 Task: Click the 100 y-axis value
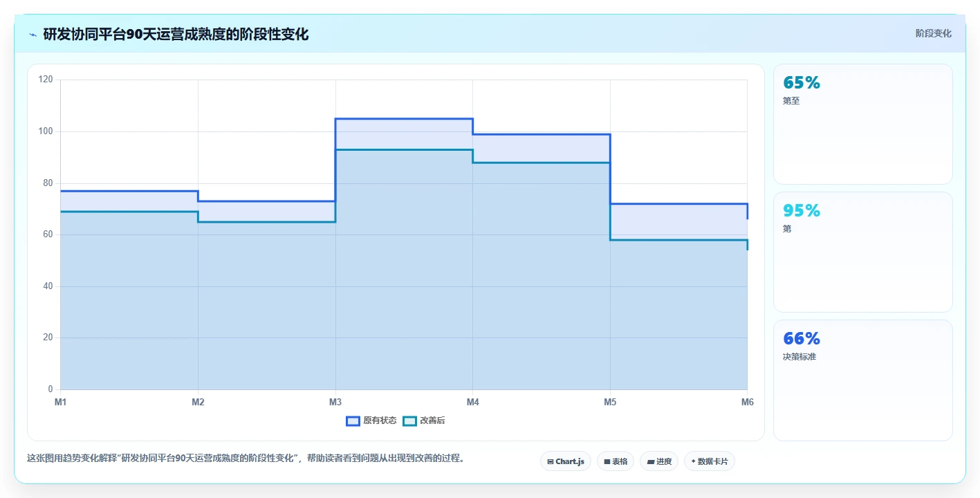(46, 131)
